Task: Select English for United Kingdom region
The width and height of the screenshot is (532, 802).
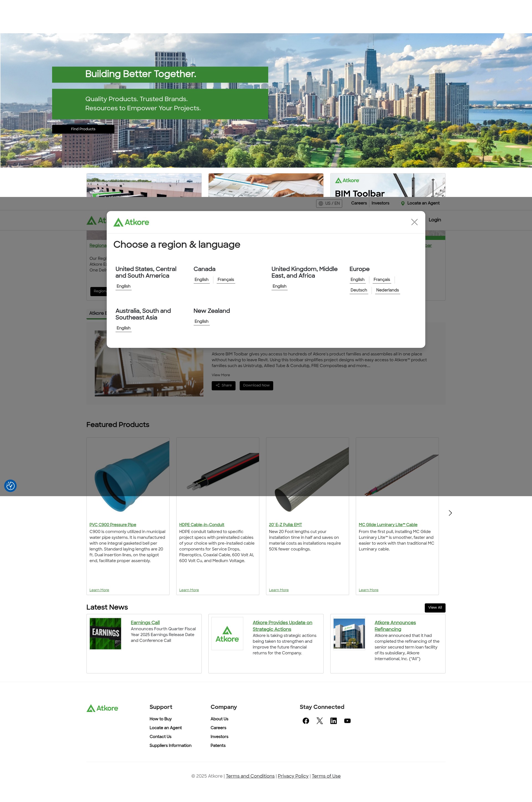Action: click(280, 286)
